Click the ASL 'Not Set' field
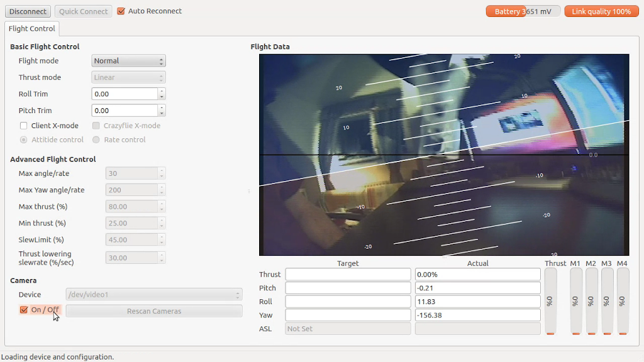This screenshot has width=644, height=362. (348, 328)
